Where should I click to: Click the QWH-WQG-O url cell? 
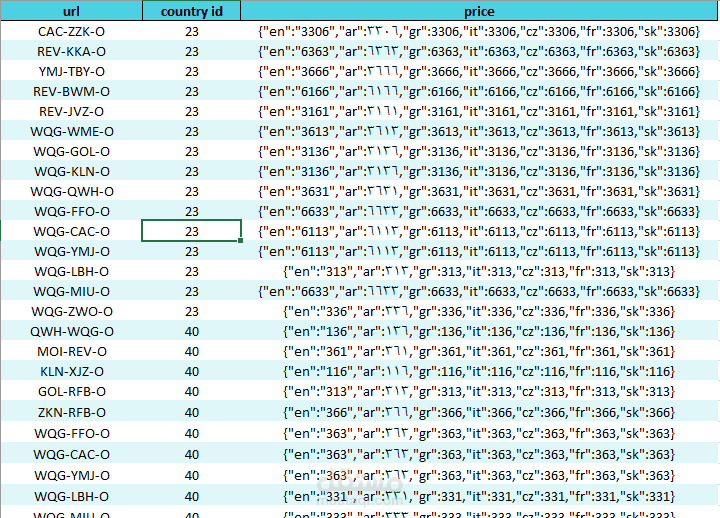(x=71, y=332)
